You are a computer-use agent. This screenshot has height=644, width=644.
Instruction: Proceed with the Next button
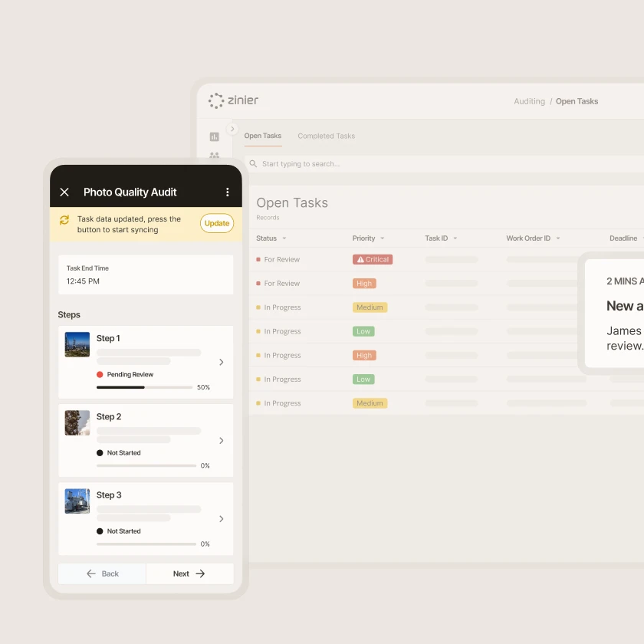click(x=190, y=573)
